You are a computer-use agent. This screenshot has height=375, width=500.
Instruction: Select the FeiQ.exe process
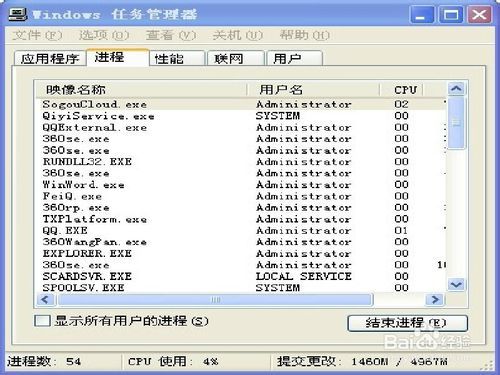[x=241, y=196]
